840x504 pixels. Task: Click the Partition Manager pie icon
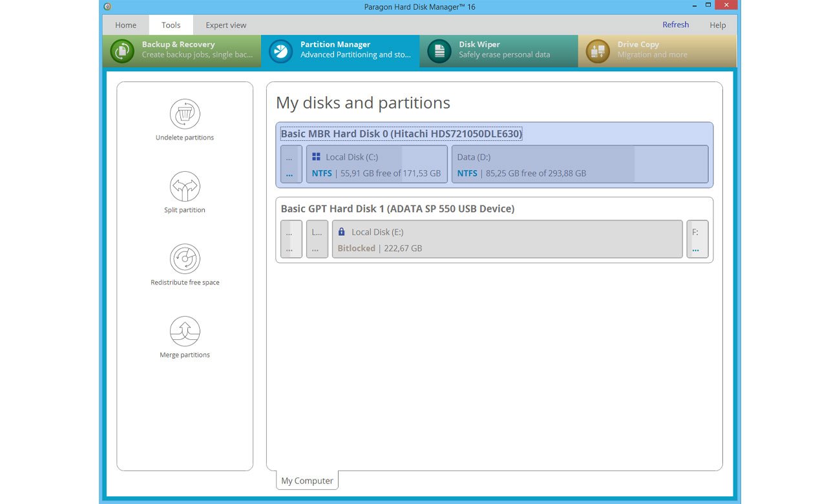tap(280, 51)
